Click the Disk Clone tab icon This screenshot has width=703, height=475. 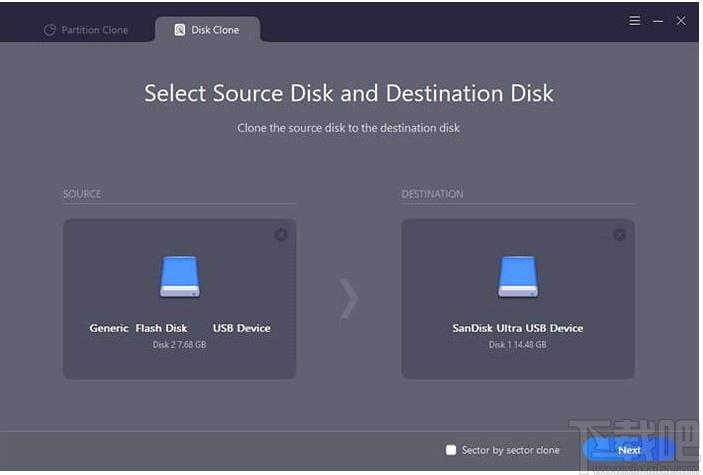180,30
